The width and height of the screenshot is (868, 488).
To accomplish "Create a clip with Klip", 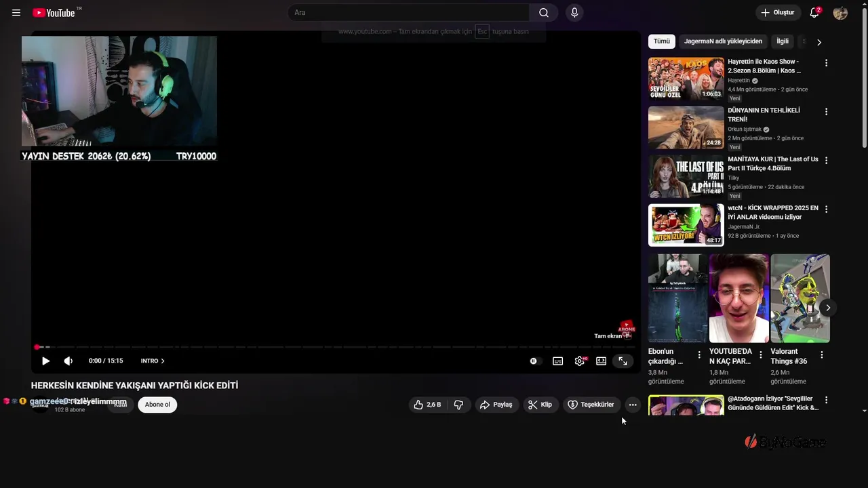I will coord(540,405).
